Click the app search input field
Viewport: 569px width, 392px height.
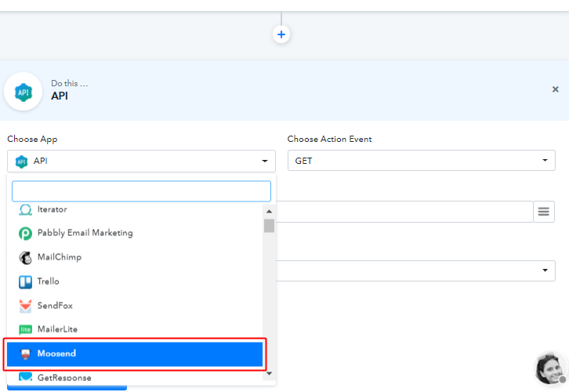tap(141, 191)
